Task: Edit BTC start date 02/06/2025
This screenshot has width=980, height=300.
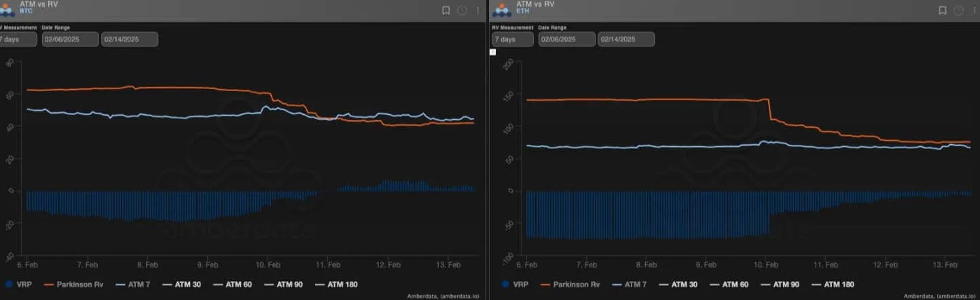Action: point(70,39)
